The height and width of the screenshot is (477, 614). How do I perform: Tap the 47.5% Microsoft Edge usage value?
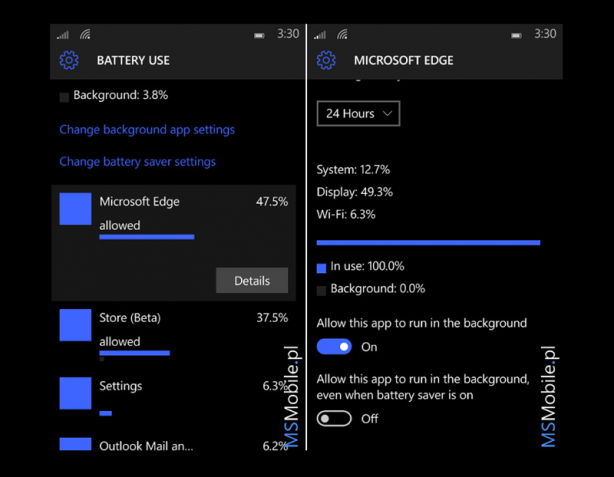point(272,202)
